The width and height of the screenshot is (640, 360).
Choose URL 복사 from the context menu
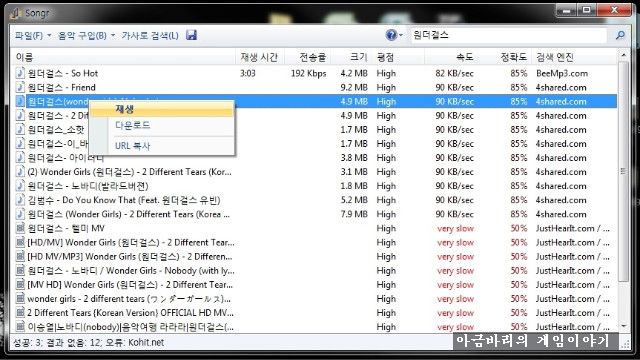pyautogui.click(x=162, y=146)
